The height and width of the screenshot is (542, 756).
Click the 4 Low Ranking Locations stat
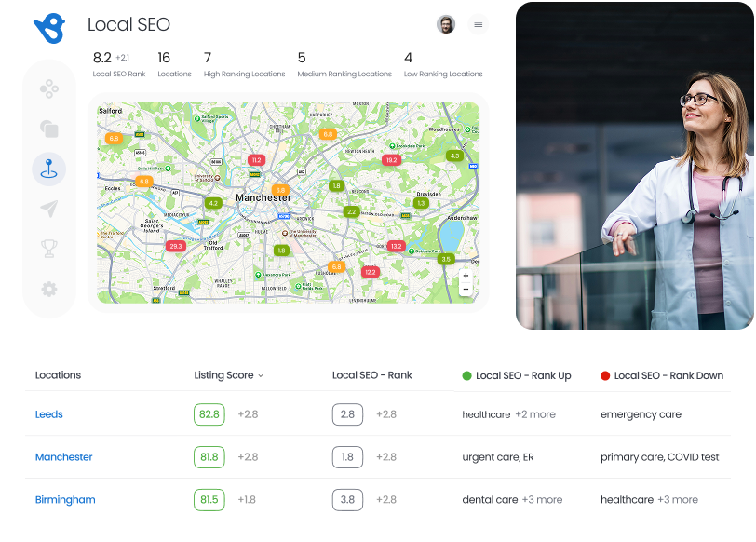coord(443,64)
